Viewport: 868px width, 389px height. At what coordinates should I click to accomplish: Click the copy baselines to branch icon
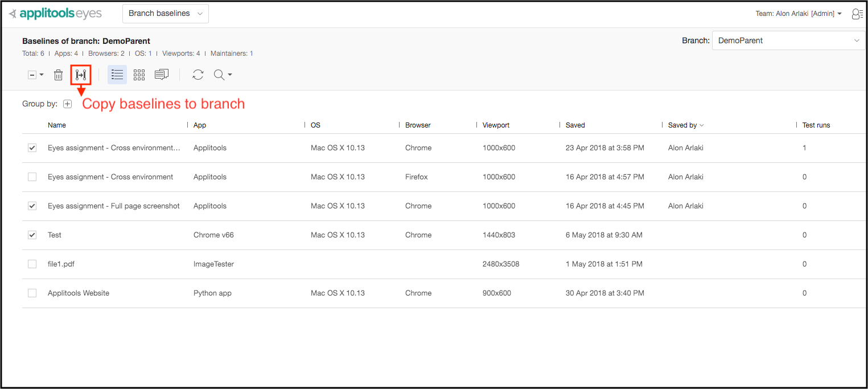point(81,75)
